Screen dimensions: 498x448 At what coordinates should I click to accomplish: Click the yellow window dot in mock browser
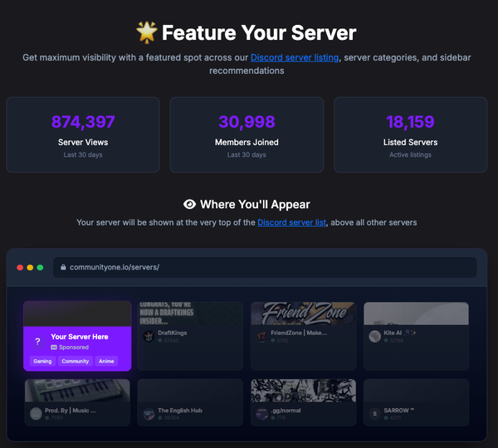coord(30,267)
